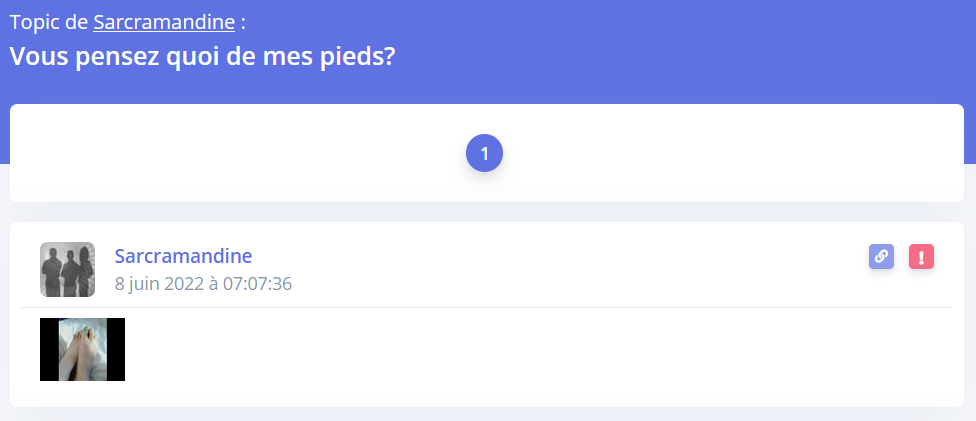Copy the post permalink via the chain icon

(x=881, y=257)
